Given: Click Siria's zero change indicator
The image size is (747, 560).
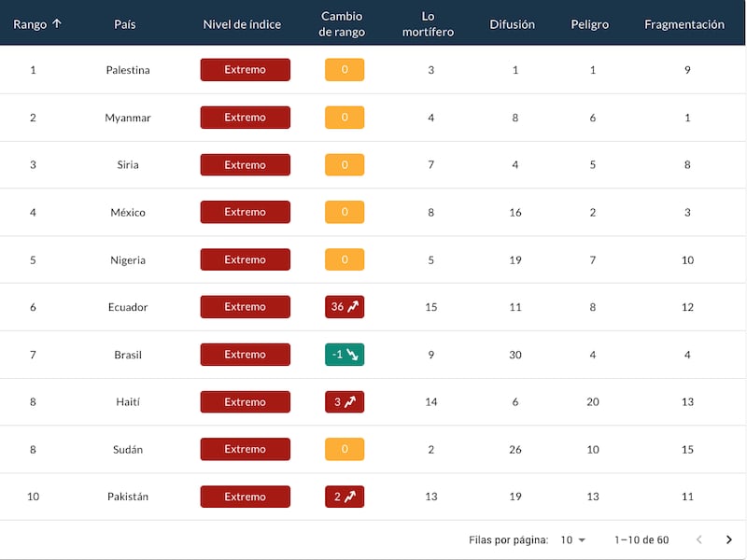Looking at the screenshot, I should pos(342,164).
